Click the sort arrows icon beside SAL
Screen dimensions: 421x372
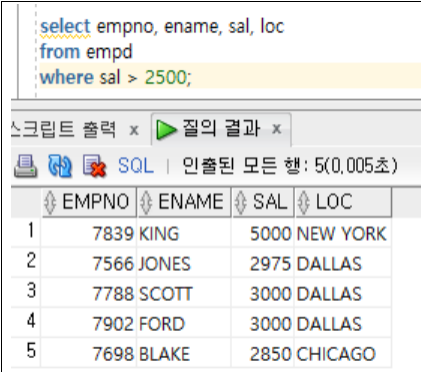click(241, 202)
